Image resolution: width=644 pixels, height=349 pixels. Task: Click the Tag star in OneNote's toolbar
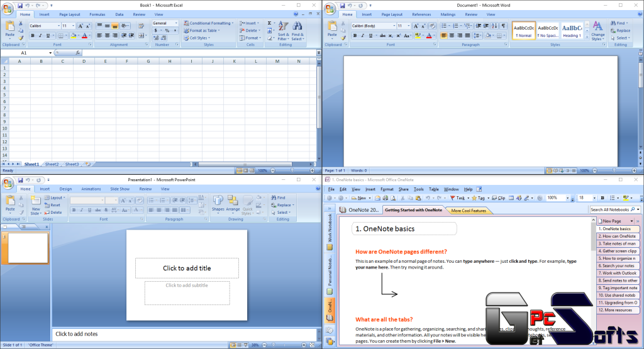tap(479, 198)
